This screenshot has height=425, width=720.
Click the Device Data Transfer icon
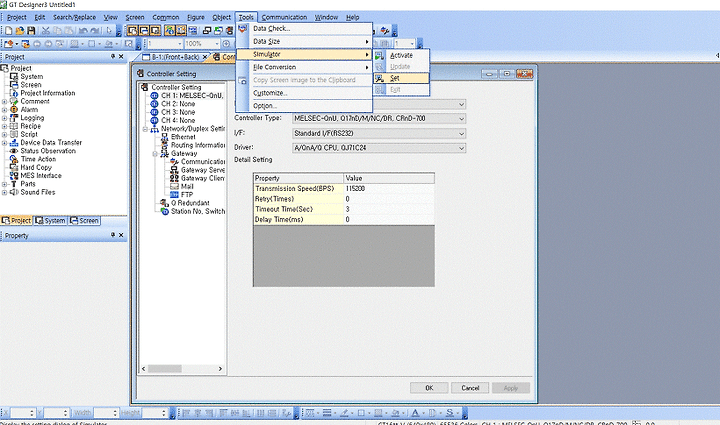click(x=14, y=142)
